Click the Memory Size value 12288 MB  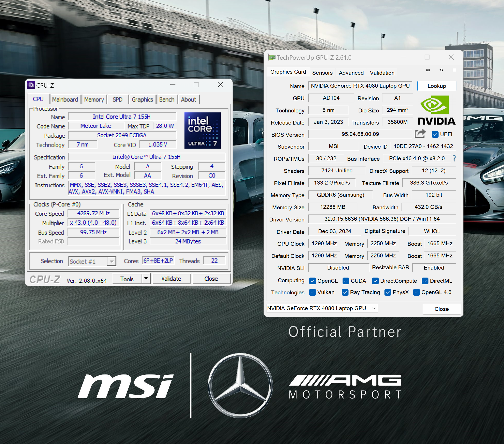333,207
